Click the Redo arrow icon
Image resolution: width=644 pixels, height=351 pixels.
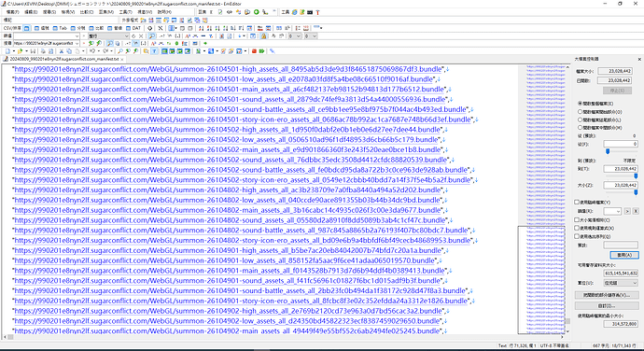[105, 51]
